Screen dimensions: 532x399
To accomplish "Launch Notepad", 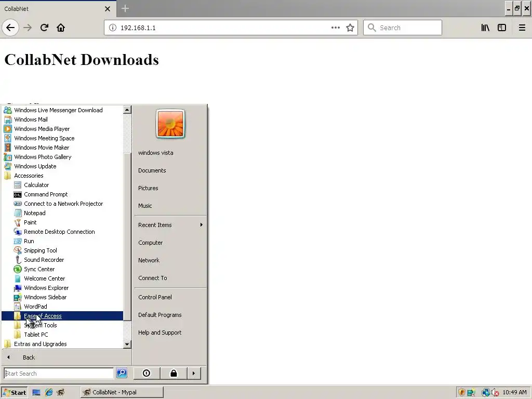I will tap(62, 213).
